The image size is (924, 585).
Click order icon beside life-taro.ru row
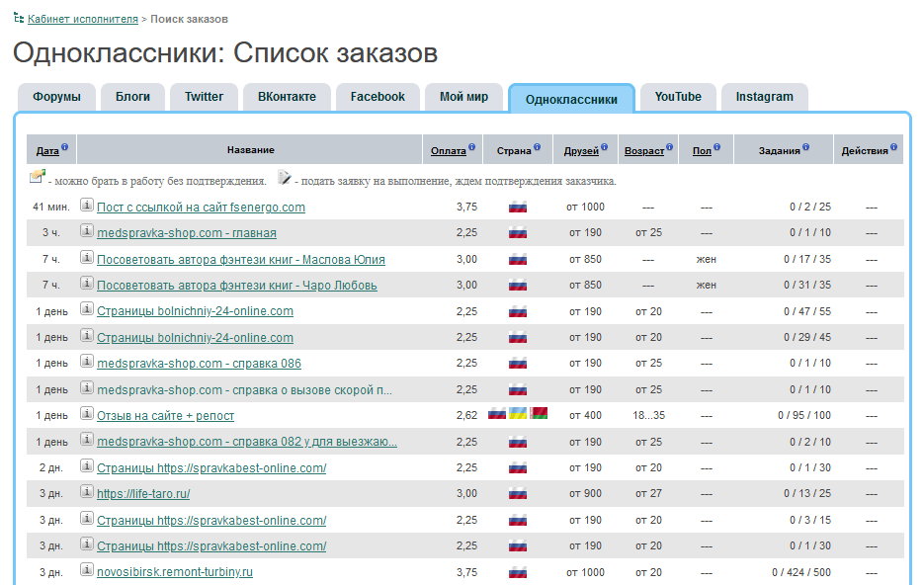click(87, 493)
